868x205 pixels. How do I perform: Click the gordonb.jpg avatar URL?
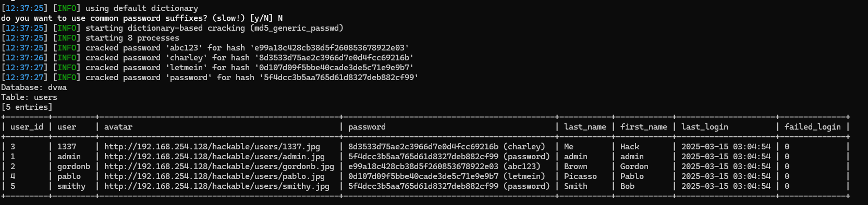click(x=219, y=166)
